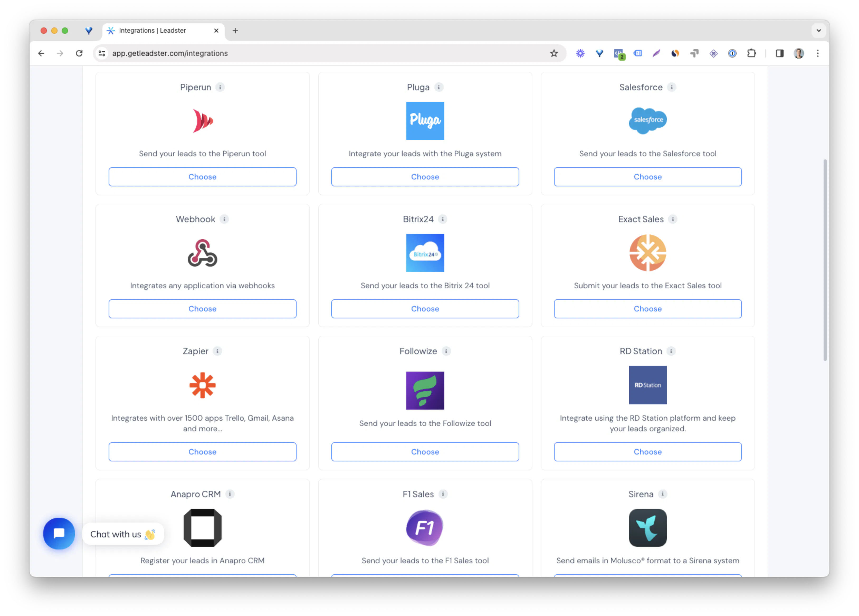The width and height of the screenshot is (859, 616).
Task: Toggle the browser side panel
Action: click(779, 53)
